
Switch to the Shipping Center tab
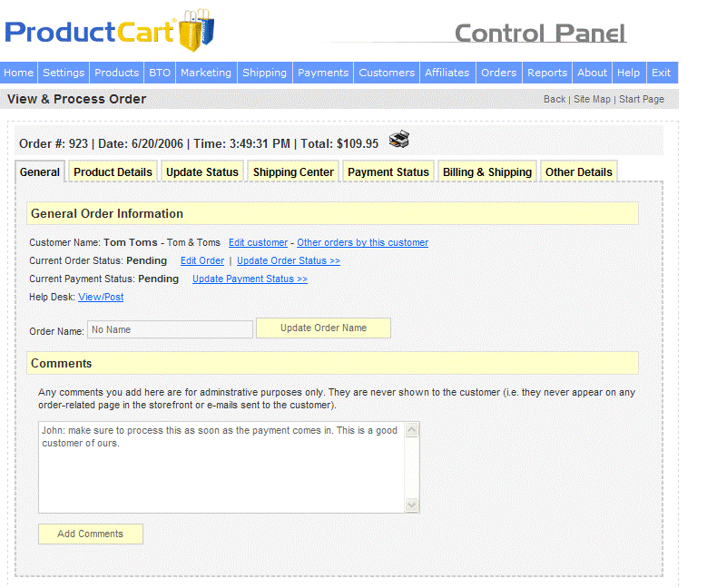click(x=293, y=171)
